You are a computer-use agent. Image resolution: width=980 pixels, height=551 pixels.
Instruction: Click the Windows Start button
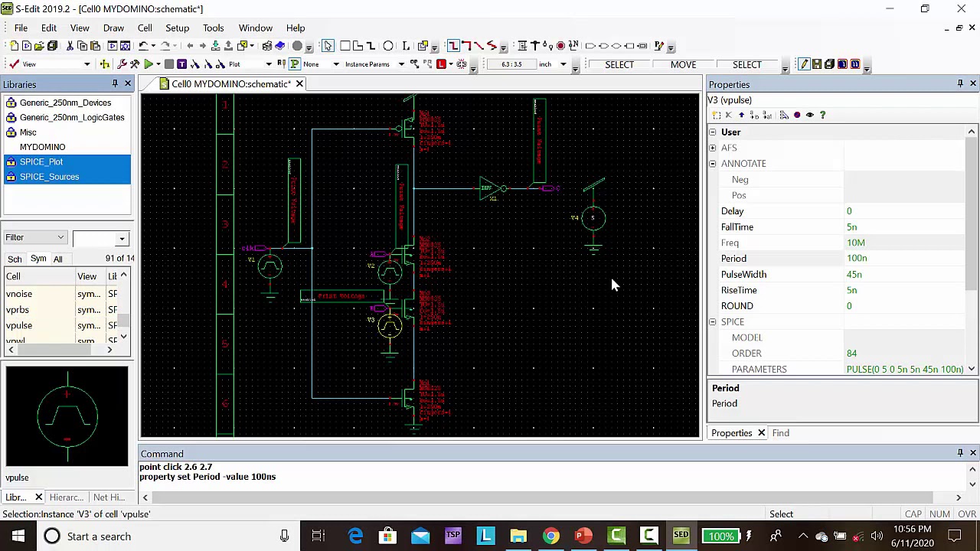(18, 536)
